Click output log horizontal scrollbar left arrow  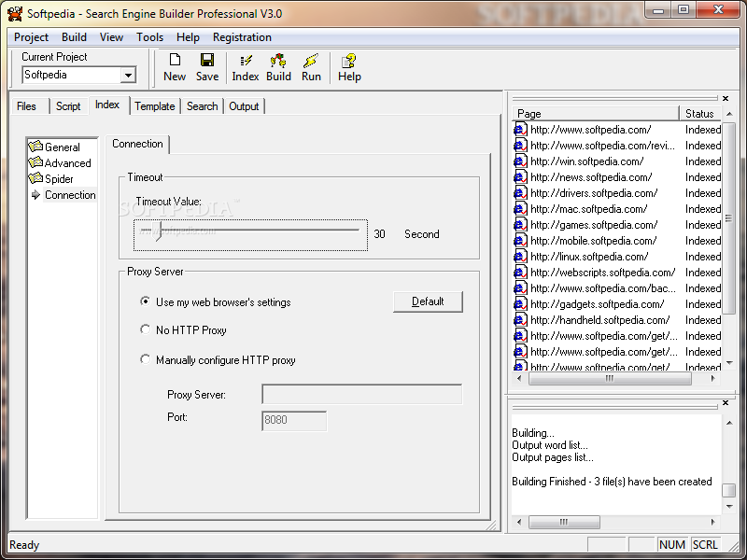pos(519,522)
